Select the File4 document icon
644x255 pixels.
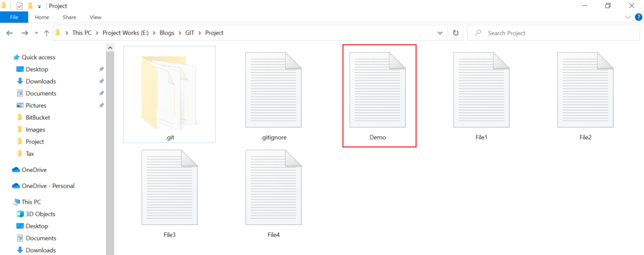point(274,189)
